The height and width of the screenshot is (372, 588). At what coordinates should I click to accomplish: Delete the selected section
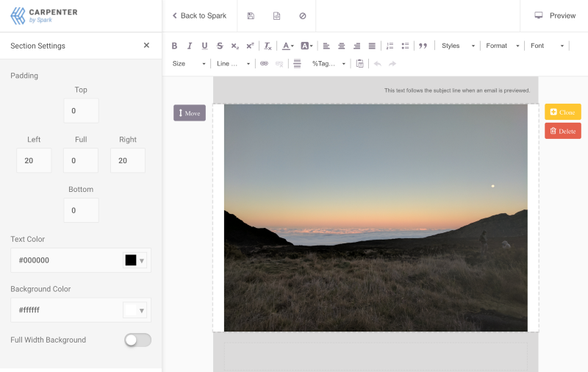[x=562, y=131]
